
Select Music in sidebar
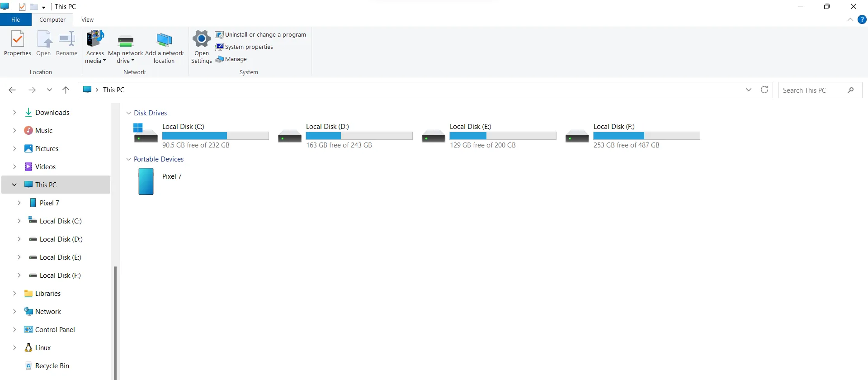(x=38, y=130)
